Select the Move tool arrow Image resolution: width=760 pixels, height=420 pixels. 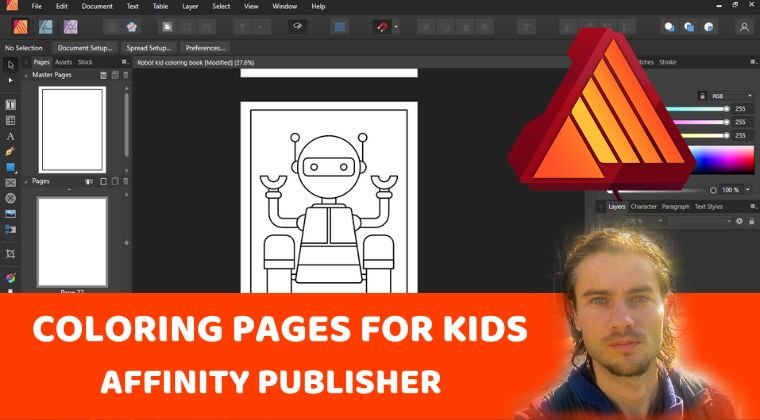pos(10,64)
